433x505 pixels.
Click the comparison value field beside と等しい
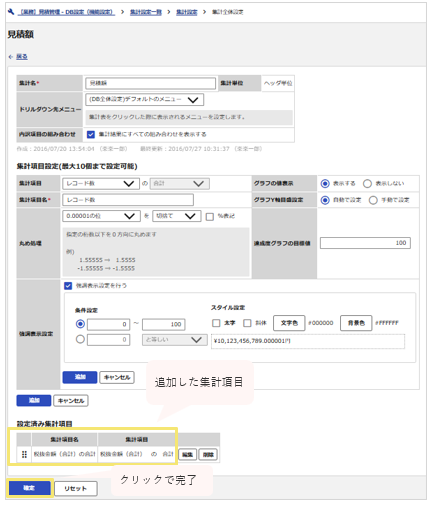coord(108,340)
